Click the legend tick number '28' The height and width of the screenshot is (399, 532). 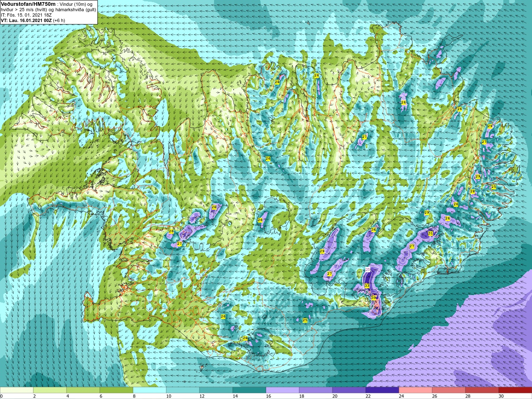pos(468,396)
